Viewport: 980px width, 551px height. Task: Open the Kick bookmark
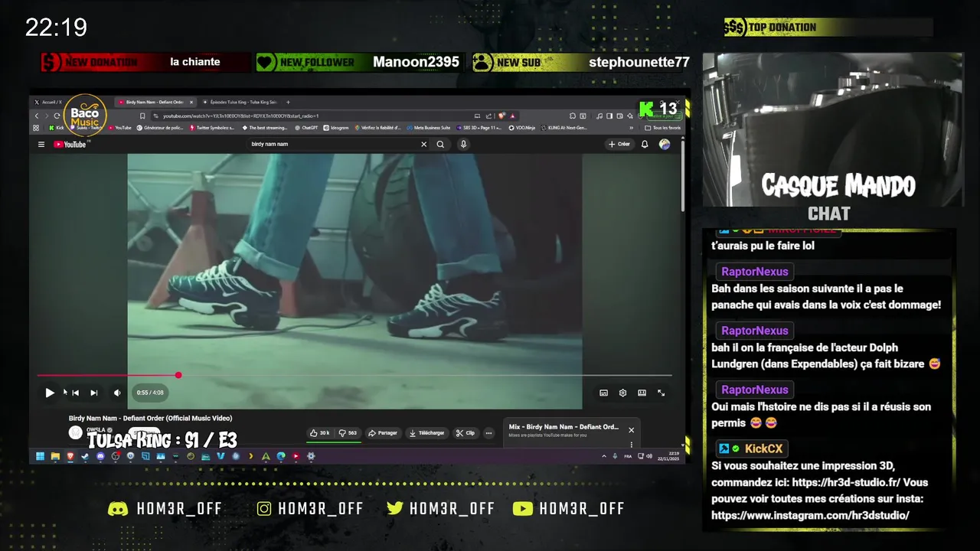pyautogui.click(x=56, y=128)
